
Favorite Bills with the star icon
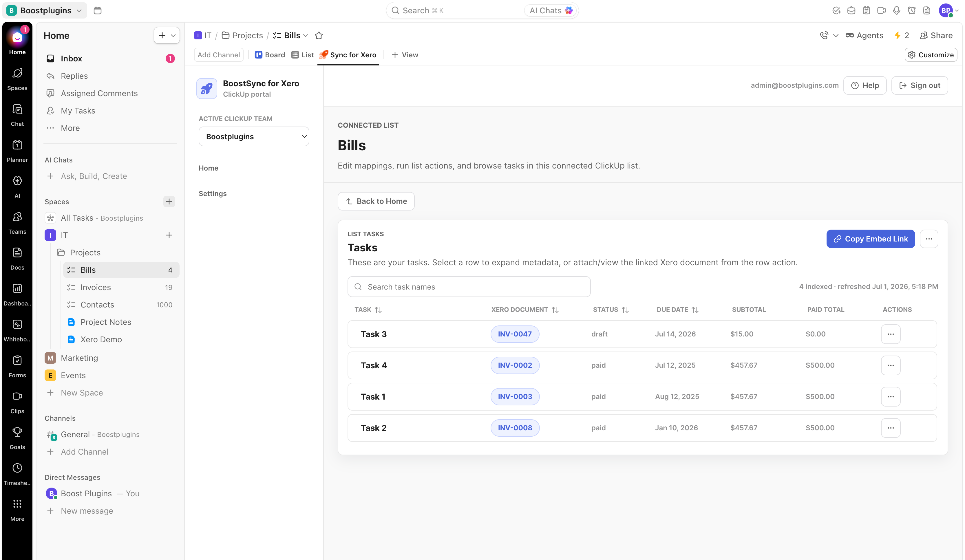pyautogui.click(x=319, y=36)
